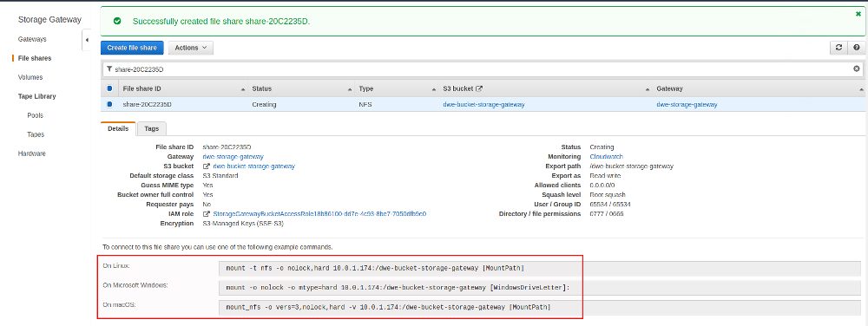The width and height of the screenshot is (868, 326).
Task: Click the 0777 / 0666 permissions value
Action: pos(607,214)
